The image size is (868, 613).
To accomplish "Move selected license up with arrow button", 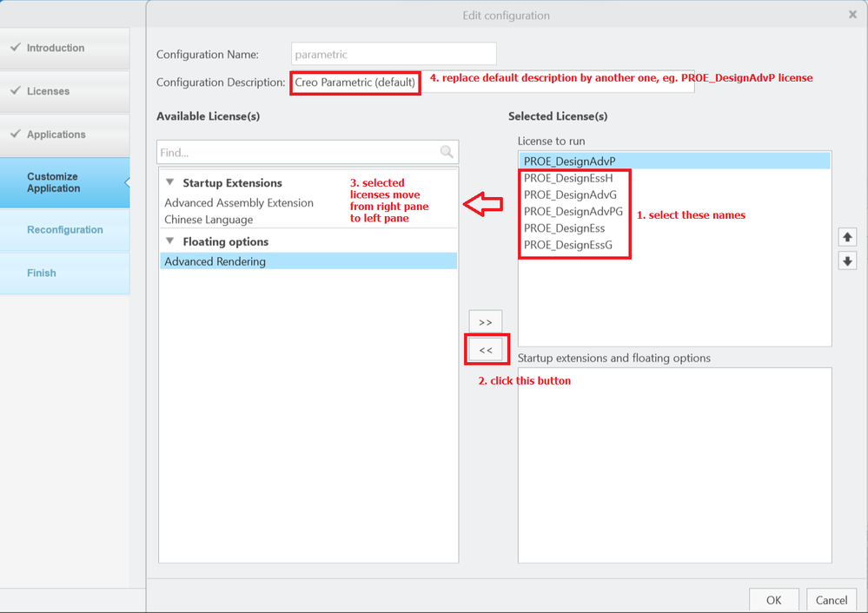I will pos(847,237).
